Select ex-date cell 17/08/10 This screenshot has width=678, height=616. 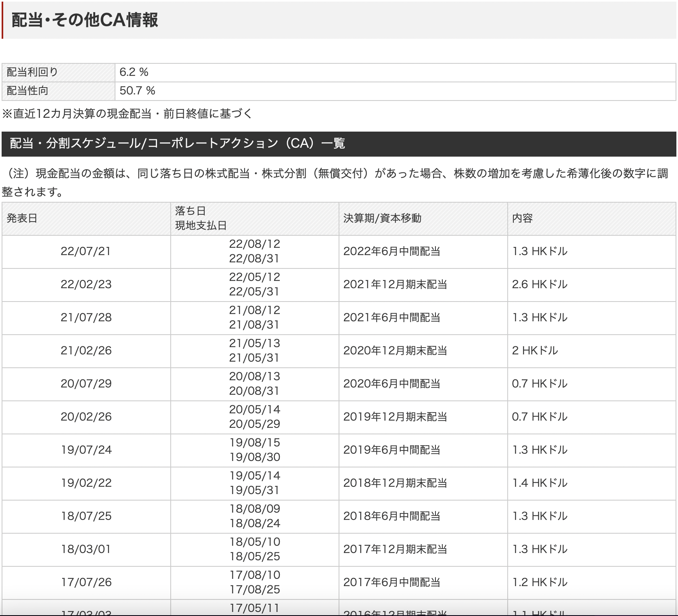[255, 583]
